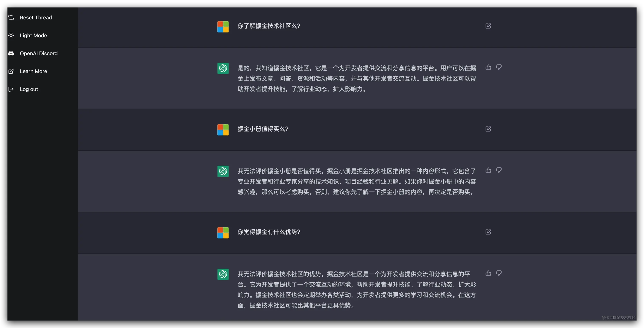Like the reply about 掘金小册
Screen dimensions: 644x328
click(x=488, y=170)
